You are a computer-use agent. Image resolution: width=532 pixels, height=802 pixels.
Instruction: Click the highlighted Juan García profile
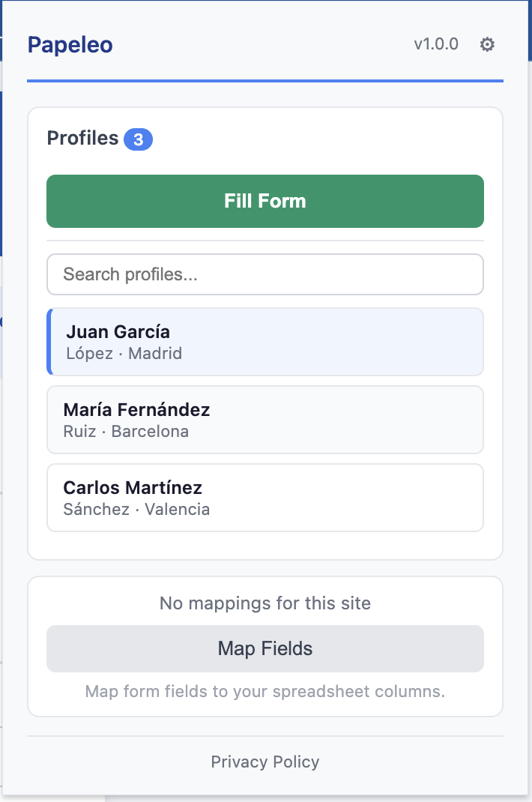[265, 341]
